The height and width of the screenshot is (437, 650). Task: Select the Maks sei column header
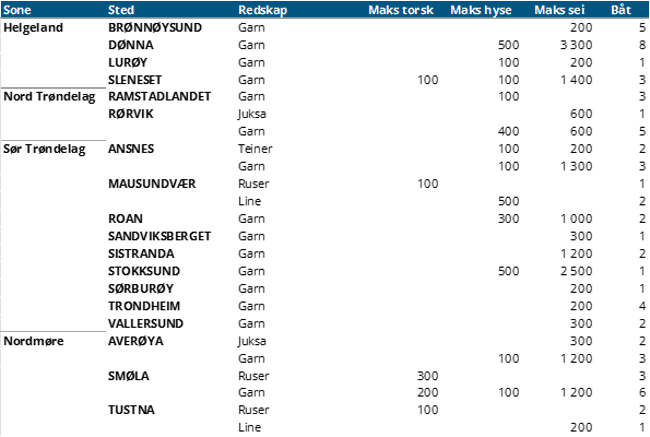coord(560,10)
